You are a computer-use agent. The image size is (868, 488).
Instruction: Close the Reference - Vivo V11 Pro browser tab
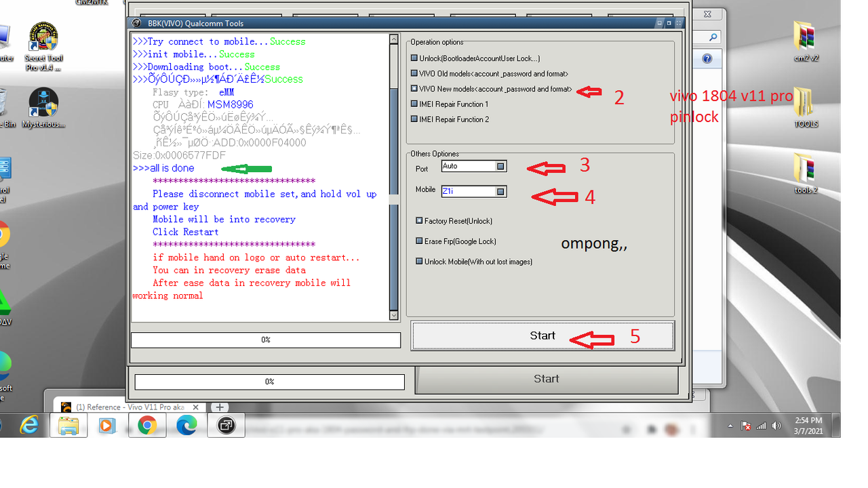(x=196, y=407)
